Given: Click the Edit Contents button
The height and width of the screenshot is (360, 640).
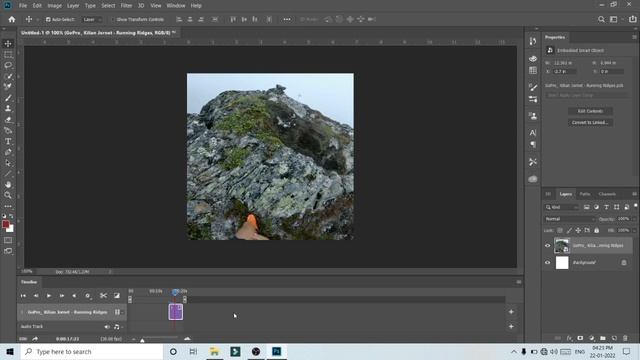Looking at the screenshot, I should [590, 111].
